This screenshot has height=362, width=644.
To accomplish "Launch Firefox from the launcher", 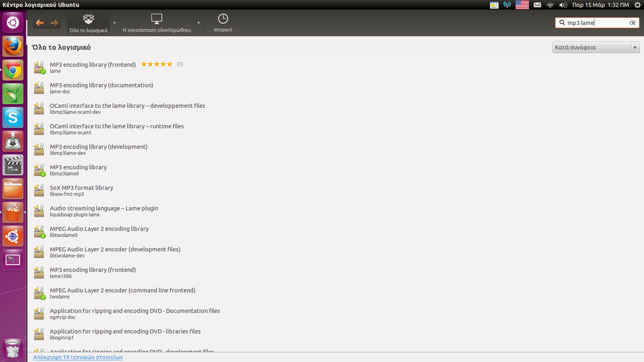I will [13, 46].
